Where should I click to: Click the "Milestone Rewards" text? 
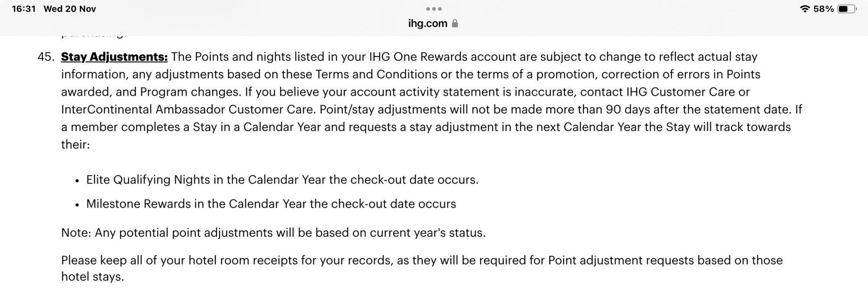coord(138,204)
